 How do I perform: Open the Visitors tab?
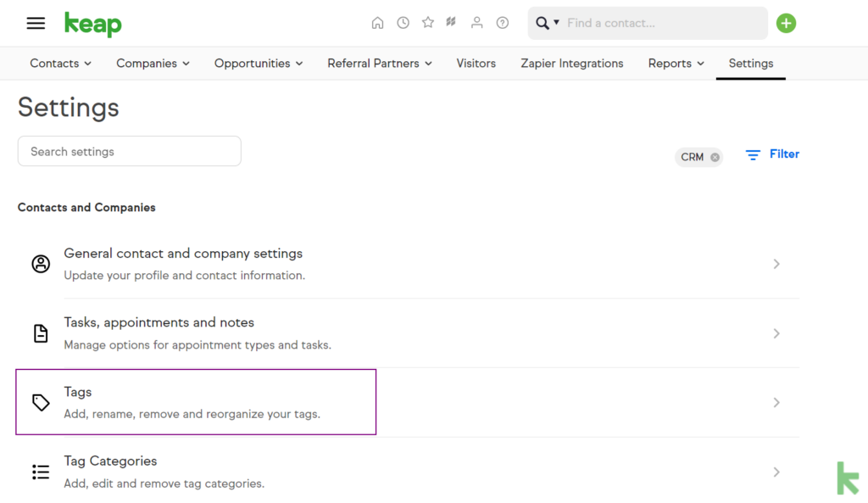coord(476,63)
